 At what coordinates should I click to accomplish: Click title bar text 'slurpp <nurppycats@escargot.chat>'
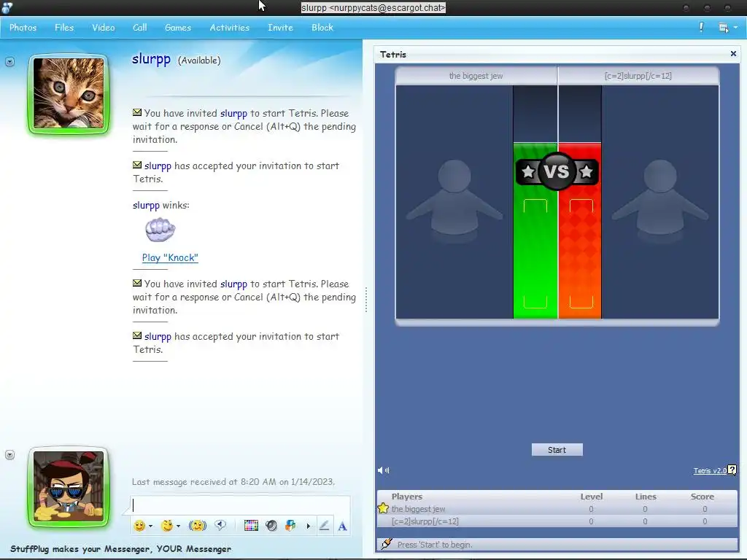373,7
